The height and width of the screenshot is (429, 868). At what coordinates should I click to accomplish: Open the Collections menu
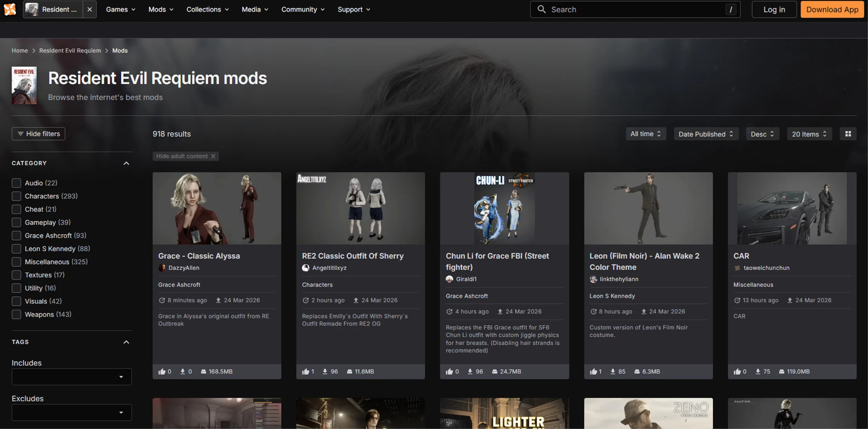207,9
